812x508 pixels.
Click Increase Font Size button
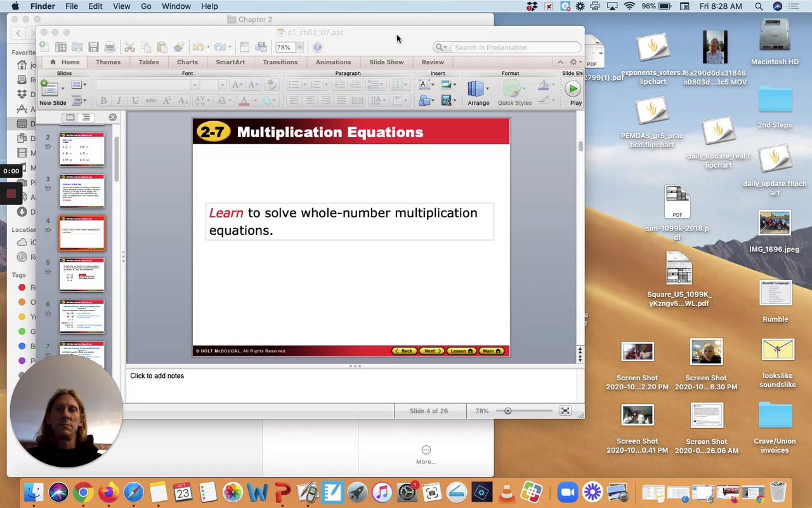(237, 84)
